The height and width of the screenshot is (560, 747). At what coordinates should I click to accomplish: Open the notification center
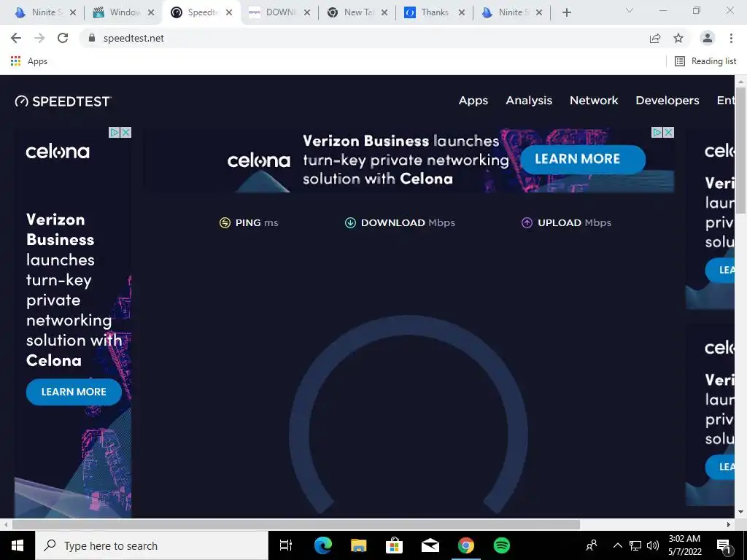[x=724, y=545]
